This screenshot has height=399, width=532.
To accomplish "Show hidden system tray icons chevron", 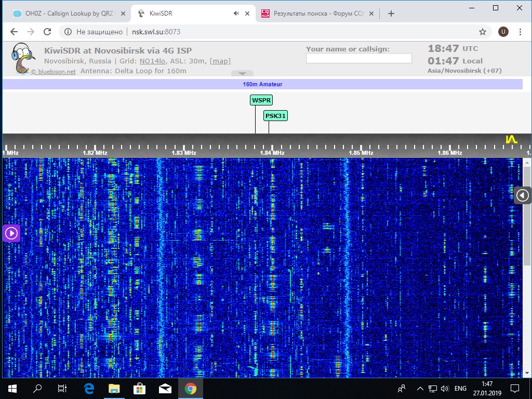I will click(420, 388).
